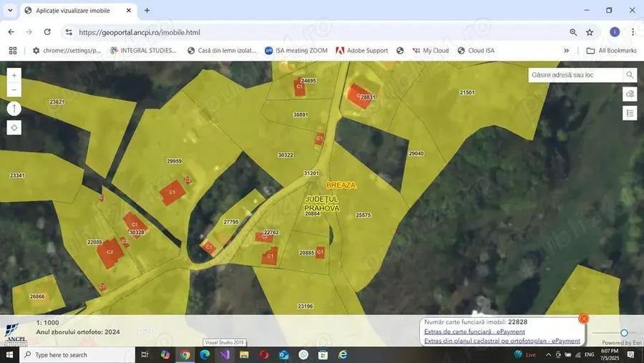Image resolution: width=644 pixels, height=363 pixels.
Task: Click parcel label 23196
Action: click(x=305, y=306)
